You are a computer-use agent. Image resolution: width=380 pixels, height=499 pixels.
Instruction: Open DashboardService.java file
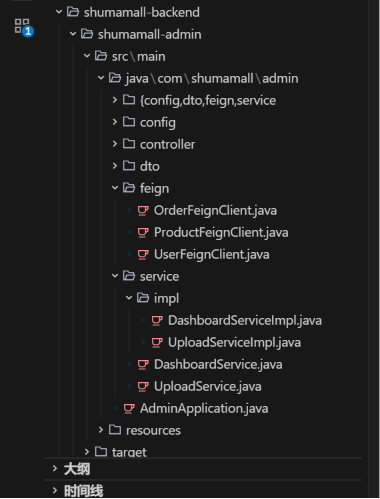click(218, 365)
